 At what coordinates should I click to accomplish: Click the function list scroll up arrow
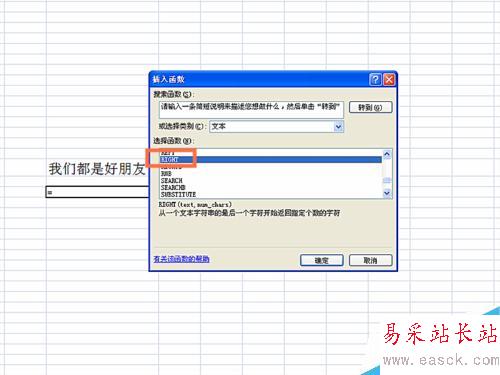point(387,154)
